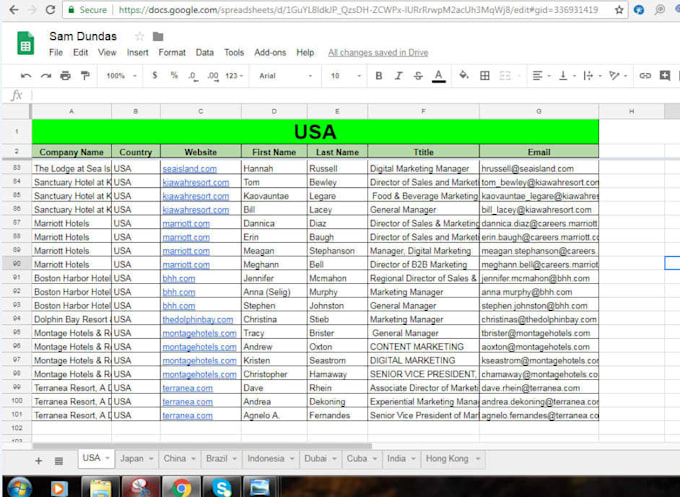Open the font size 10 dropdown

click(x=346, y=76)
